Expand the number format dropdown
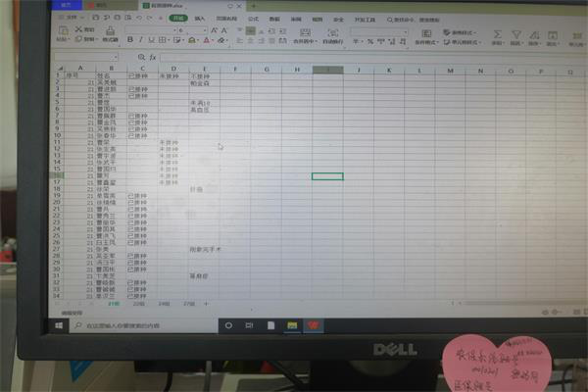The width and height of the screenshot is (588, 392). click(407, 31)
